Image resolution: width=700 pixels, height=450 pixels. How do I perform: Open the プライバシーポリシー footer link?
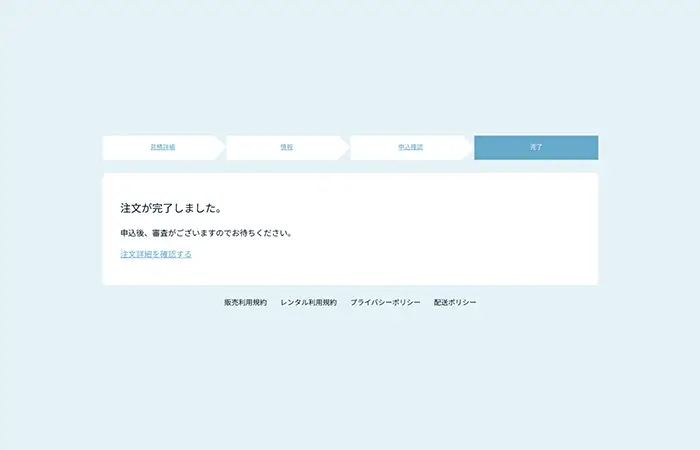(385, 302)
